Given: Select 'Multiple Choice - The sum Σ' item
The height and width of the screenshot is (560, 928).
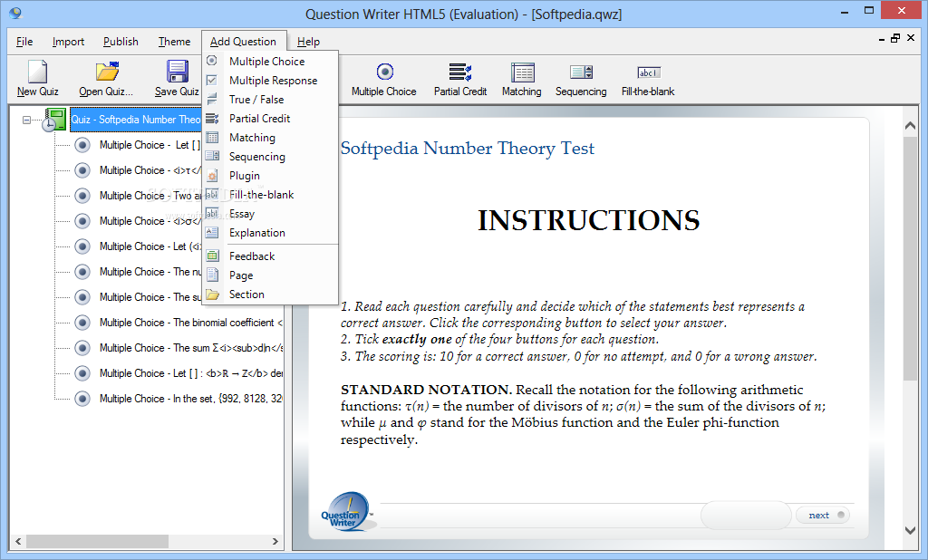Looking at the screenshot, I should tap(190, 348).
